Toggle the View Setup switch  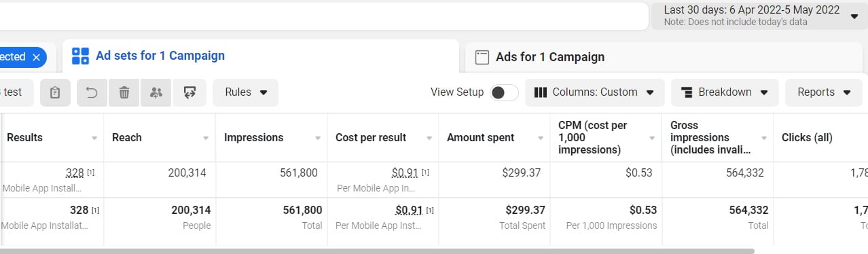point(505,92)
